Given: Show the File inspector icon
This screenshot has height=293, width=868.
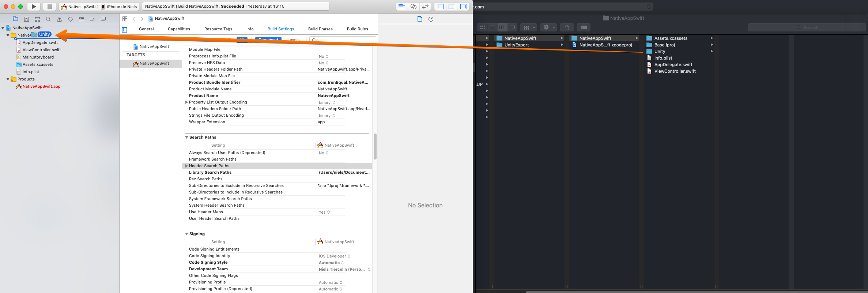Looking at the screenshot, I should [x=420, y=19].
